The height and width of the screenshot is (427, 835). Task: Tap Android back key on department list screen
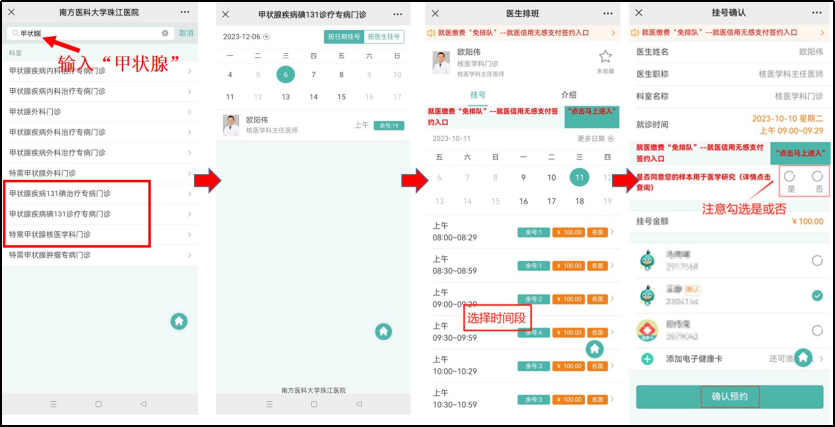[143, 404]
